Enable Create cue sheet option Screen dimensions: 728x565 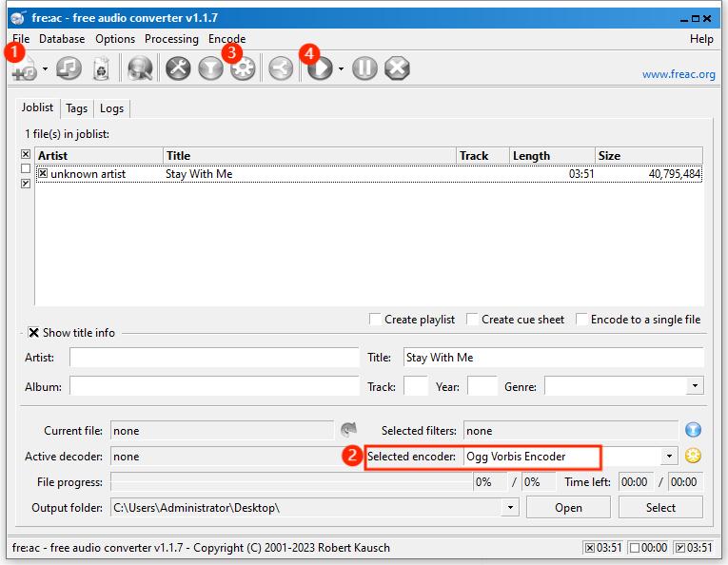tap(472, 320)
